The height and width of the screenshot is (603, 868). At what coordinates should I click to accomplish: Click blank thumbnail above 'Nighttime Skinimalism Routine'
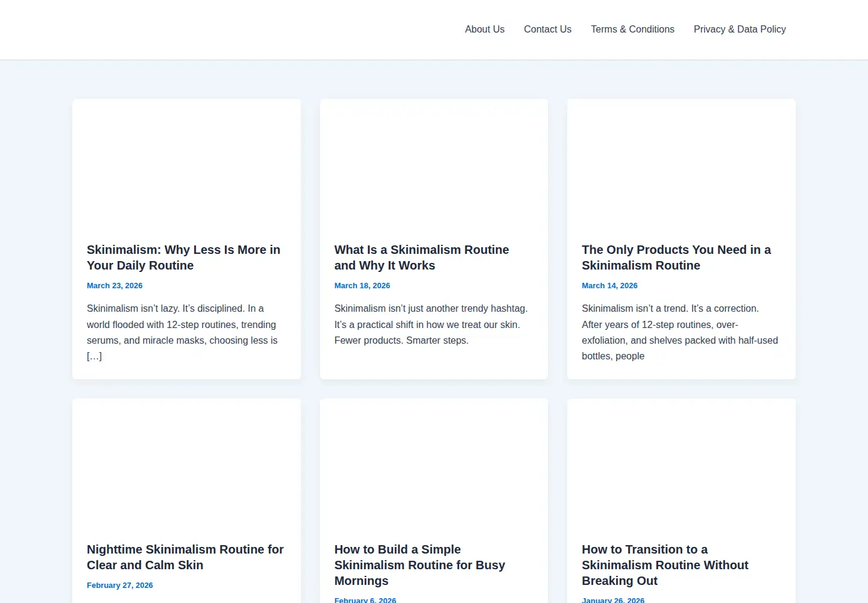point(186,463)
